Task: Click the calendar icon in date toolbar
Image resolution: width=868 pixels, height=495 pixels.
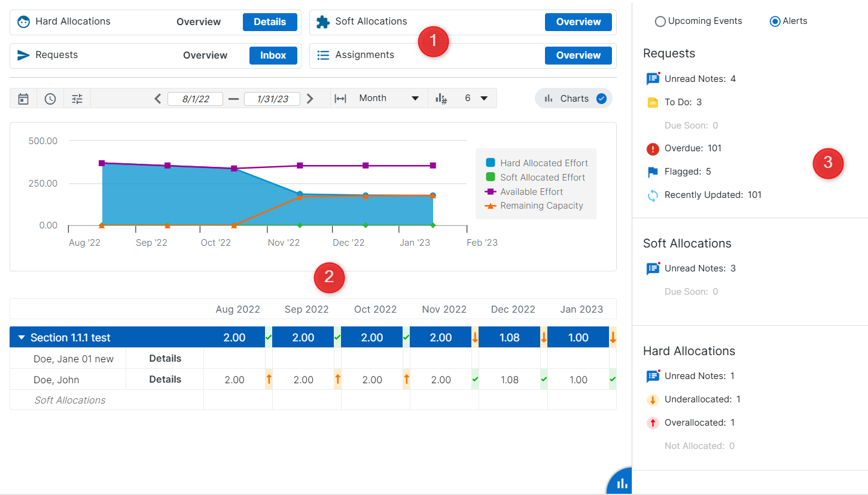Action: coord(23,99)
